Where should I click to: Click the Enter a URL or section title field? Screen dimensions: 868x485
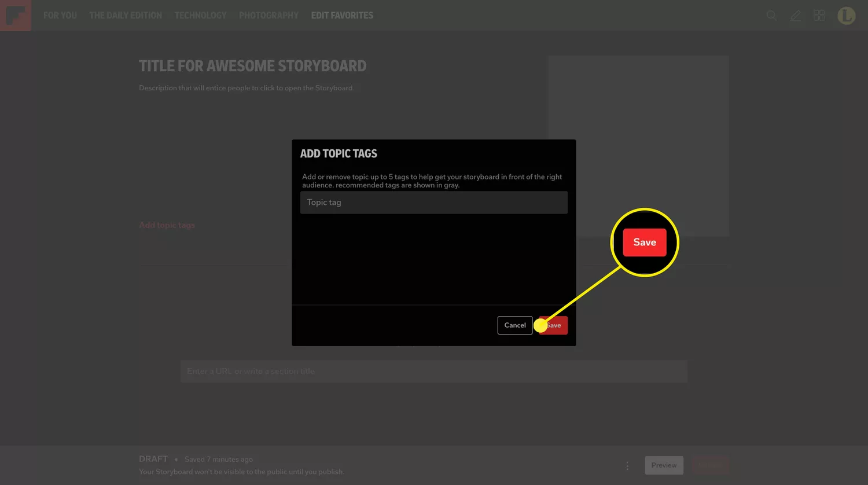tap(433, 372)
